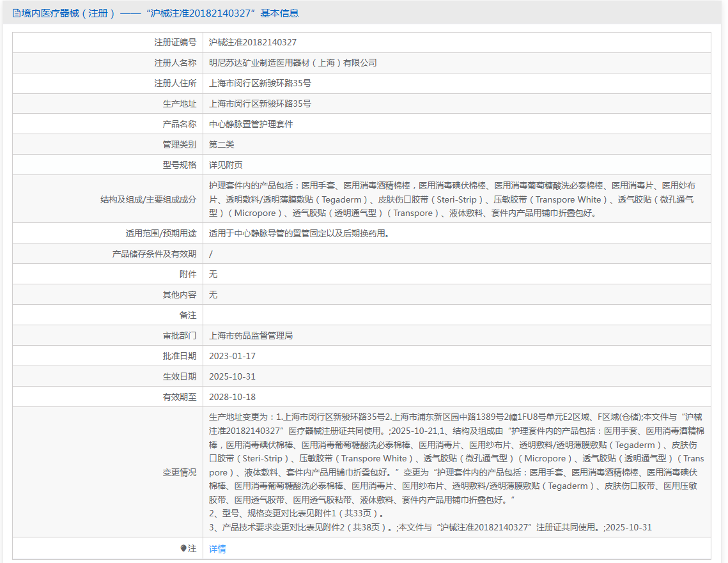This screenshot has height=563, width=728.
Task: Click the 备注 label
Action: pyautogui.click(x=188, y=315)
